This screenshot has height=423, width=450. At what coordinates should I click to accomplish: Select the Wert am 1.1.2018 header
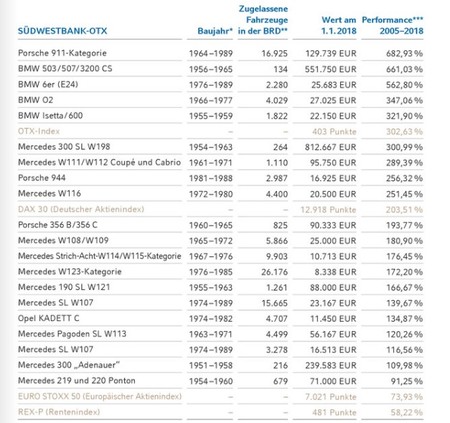(339, 25)
